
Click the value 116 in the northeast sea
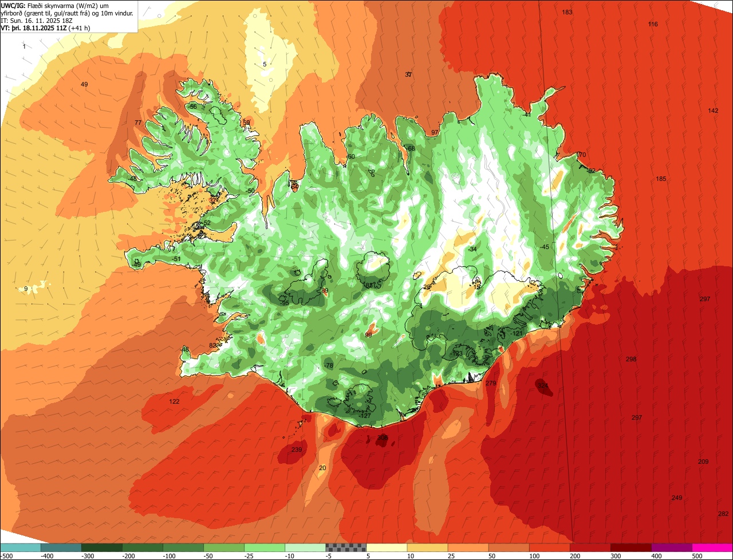click(x=653, y=24)
